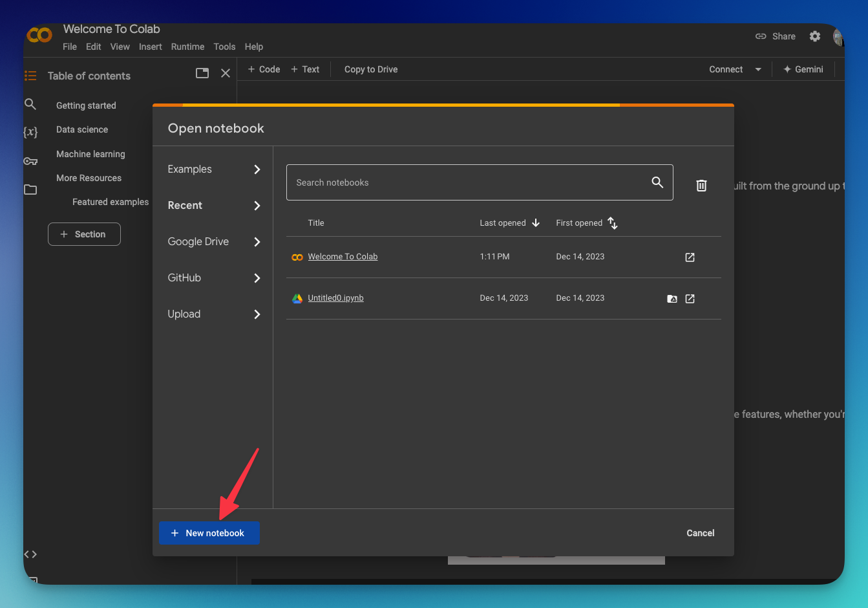This screenshot has width=868, height=608.
Task: Open the Insert menu
Action: (151, 47)
